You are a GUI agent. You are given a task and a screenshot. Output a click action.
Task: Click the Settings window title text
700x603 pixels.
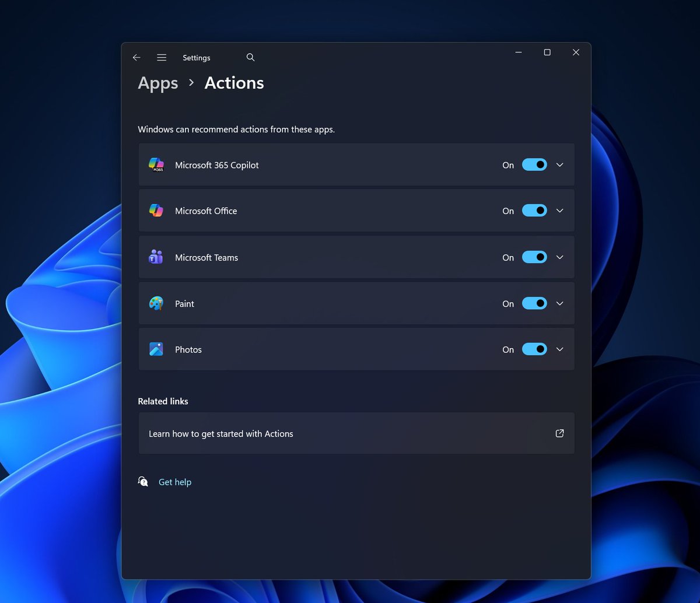pos(197,58)
